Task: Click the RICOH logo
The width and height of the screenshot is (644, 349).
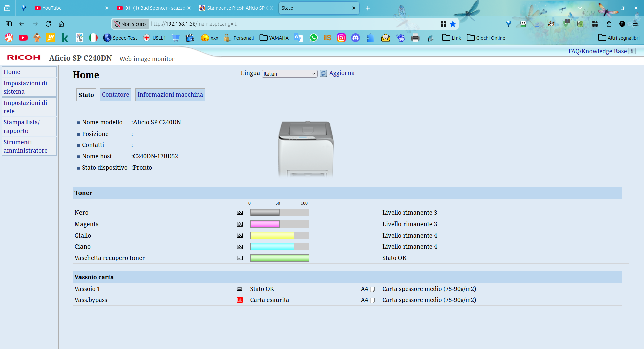Action: pyautogui.click(x=23, y=57)
